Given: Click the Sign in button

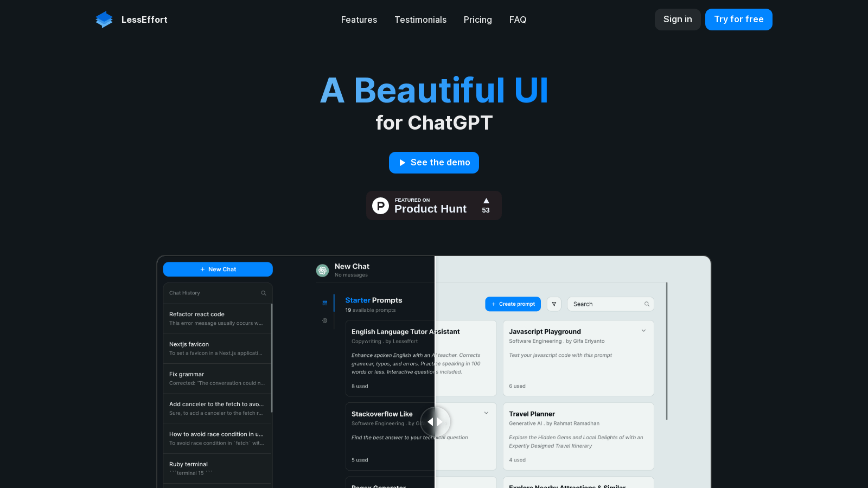Looking at the screenshot, I should [678, 20].
